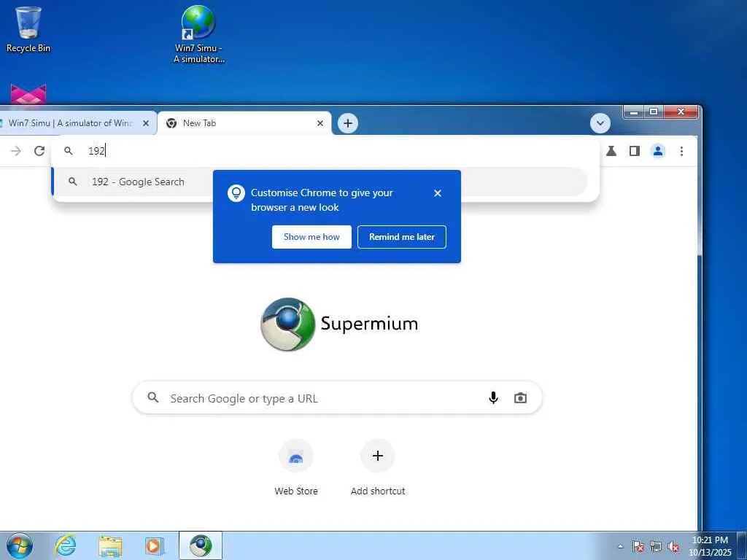This screenshot has width=747, height=560.
Task: Show hidden system tray icons
Action: click(620, 546)
